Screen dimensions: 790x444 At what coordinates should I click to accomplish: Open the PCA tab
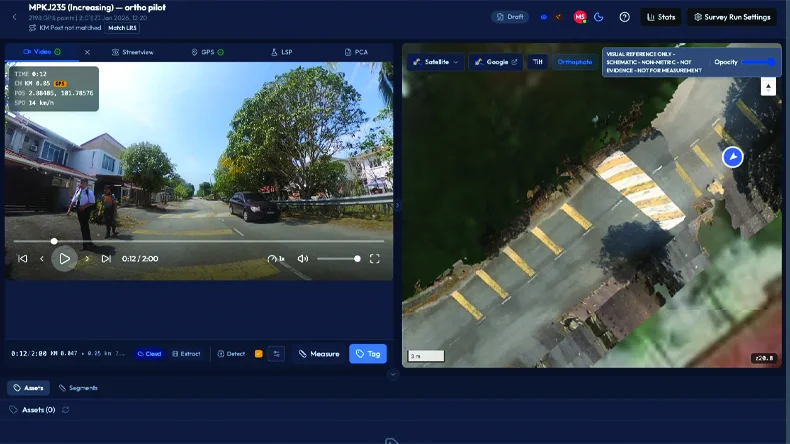[x=356, y=52]
